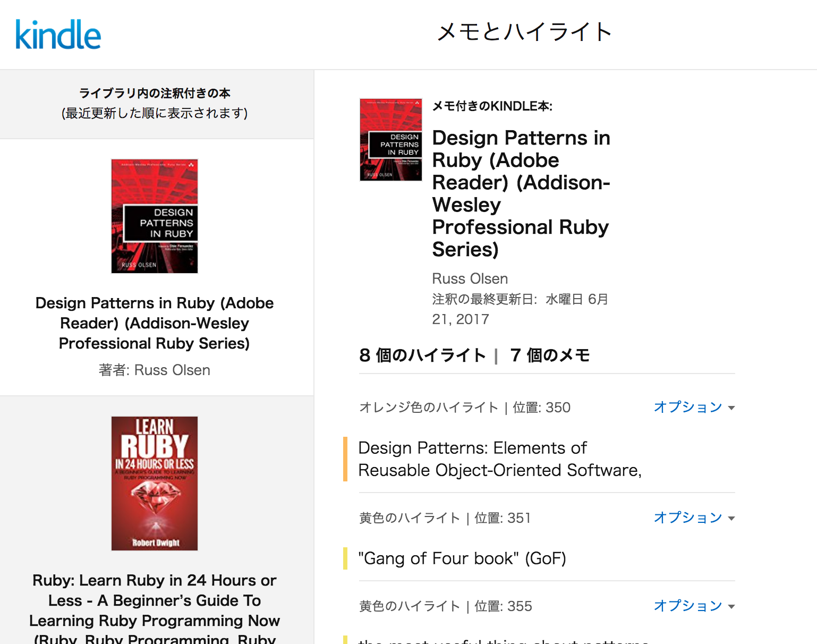817x644 pixels.
Task: Select the オレンジ色のハイライト header text
Action: [x=428, y=407]
